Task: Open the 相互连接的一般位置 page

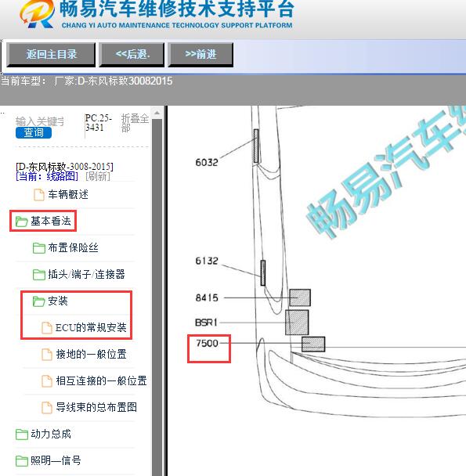Action: pos(102,381)
